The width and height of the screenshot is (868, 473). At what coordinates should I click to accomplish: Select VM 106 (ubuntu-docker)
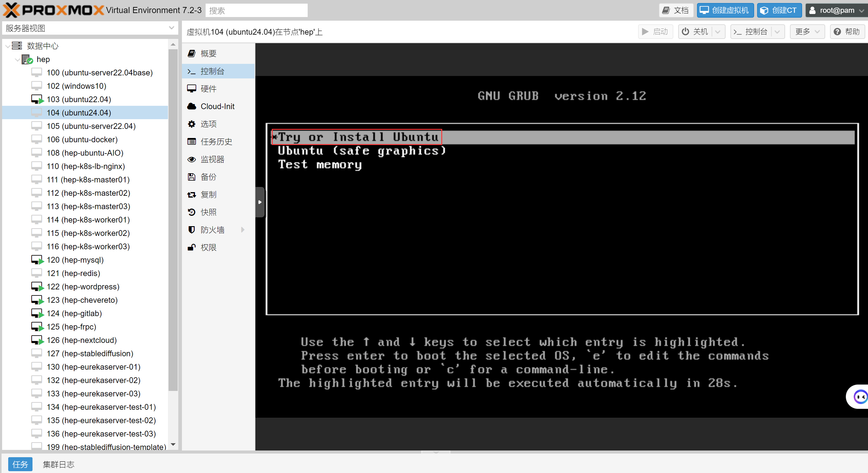coord(85,139)
